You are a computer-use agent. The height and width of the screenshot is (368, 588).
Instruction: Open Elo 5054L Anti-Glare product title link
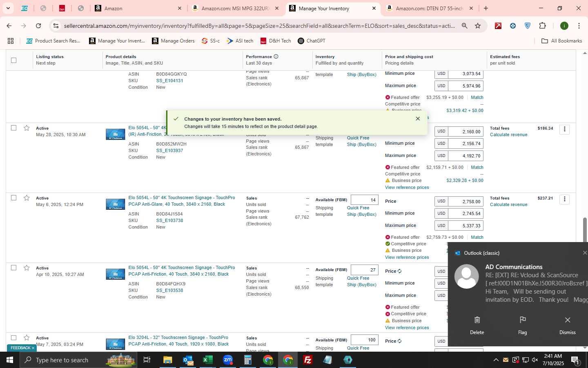tap(181, 201)
